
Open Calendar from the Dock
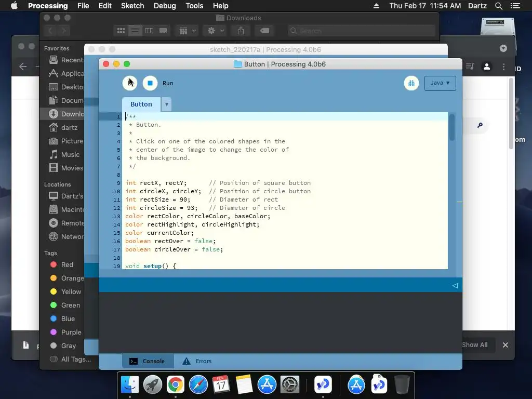(221, 385)
